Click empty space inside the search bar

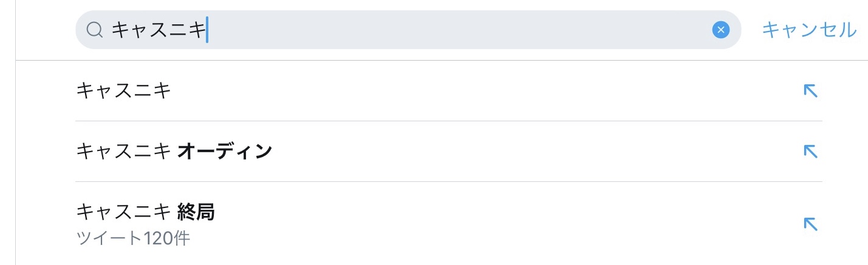tap(456, 30)
